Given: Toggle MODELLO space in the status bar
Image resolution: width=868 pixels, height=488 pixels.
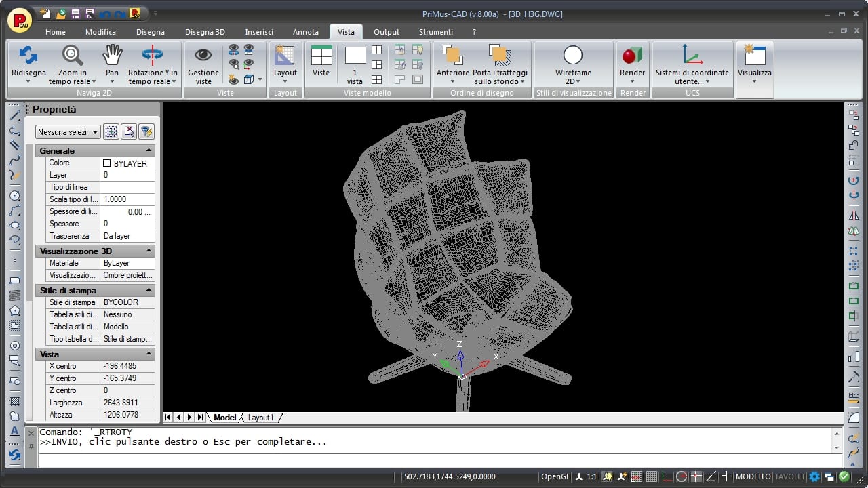Looking at the screenshot, I should point(753,476).
